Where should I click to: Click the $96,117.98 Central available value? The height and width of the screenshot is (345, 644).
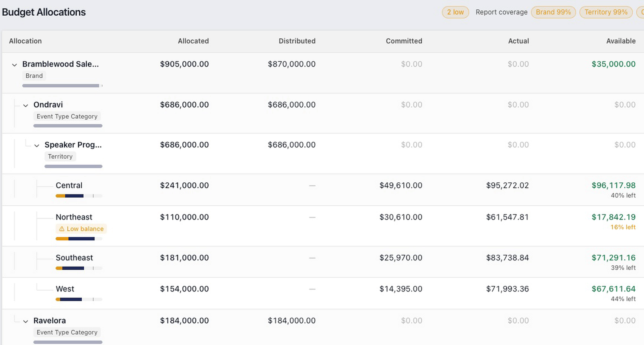point(613,186)
